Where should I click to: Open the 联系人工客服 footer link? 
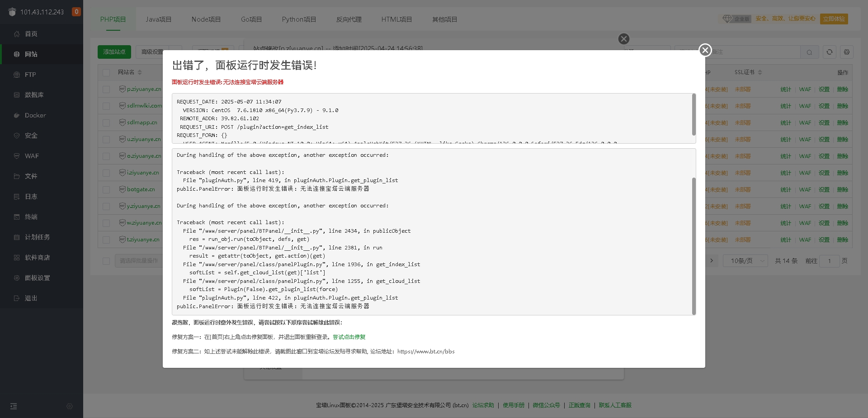click(615, 405)
